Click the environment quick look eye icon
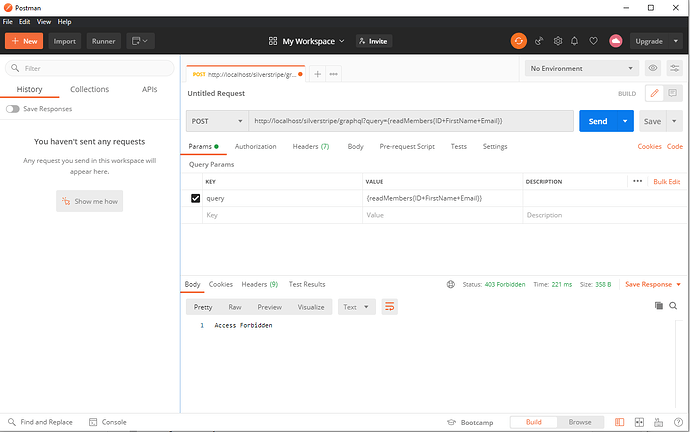690x432 pixels. (653, 68)
